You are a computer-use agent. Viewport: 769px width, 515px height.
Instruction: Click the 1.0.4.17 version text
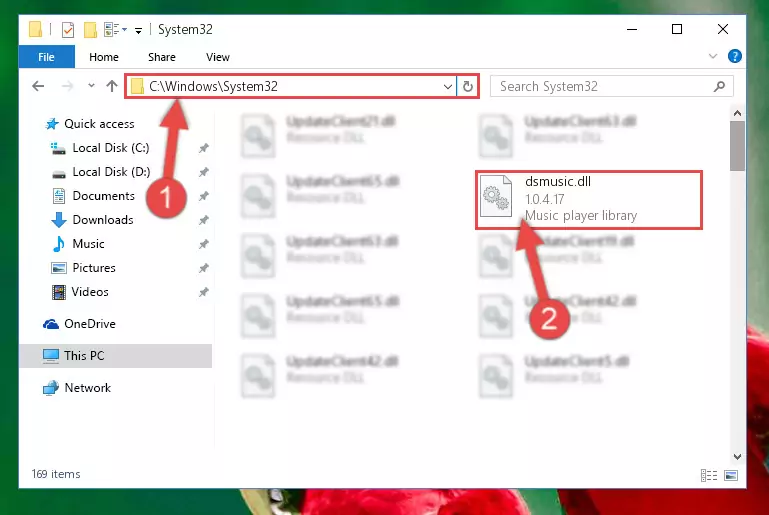pos(544,199)
